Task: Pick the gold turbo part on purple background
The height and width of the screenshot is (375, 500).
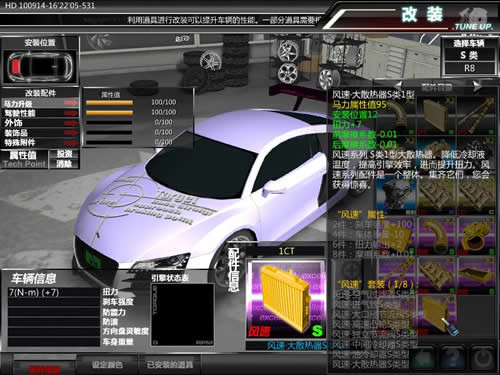Action: pos(477,236)
